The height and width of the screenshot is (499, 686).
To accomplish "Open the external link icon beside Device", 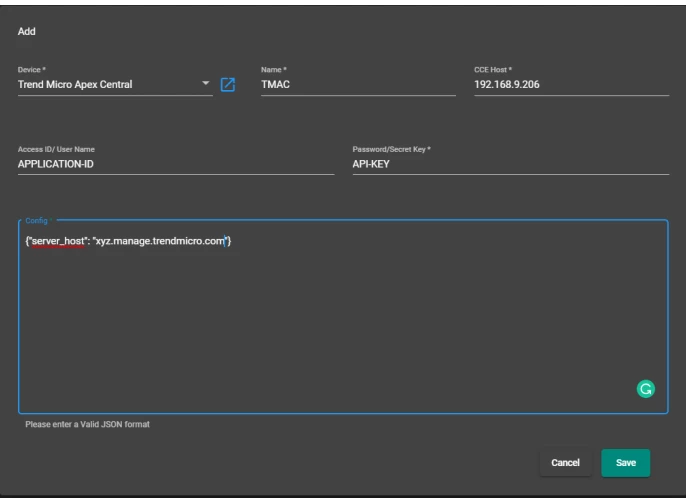I will point(228,84).
